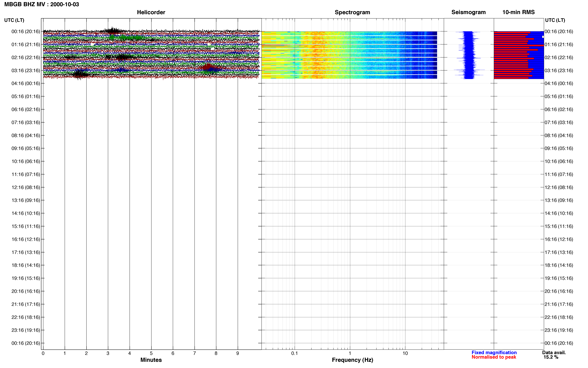This screenshot has width=588, height=368.
Task: Click the left '20:16 (16:16)' time label
Action: click(26, 291)
